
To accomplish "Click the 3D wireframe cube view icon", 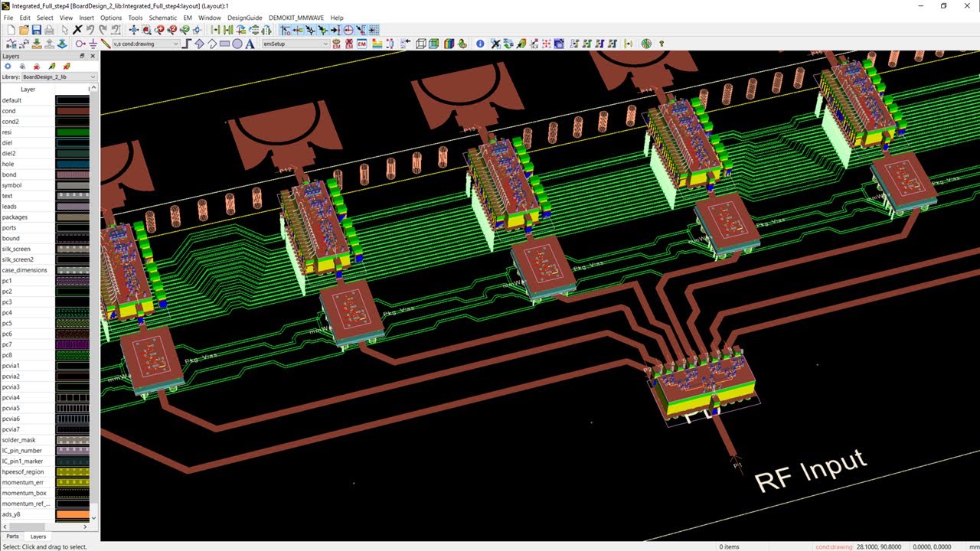I will click(421, 44).
